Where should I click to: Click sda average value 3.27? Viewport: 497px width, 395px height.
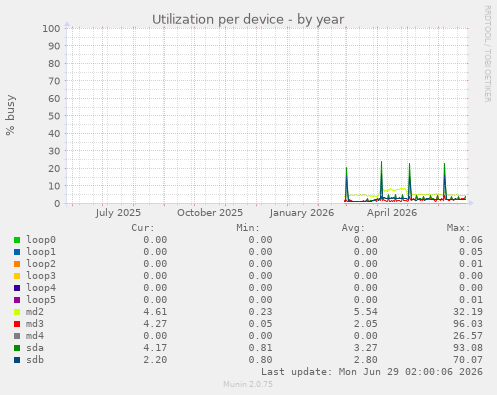point(366,348)
